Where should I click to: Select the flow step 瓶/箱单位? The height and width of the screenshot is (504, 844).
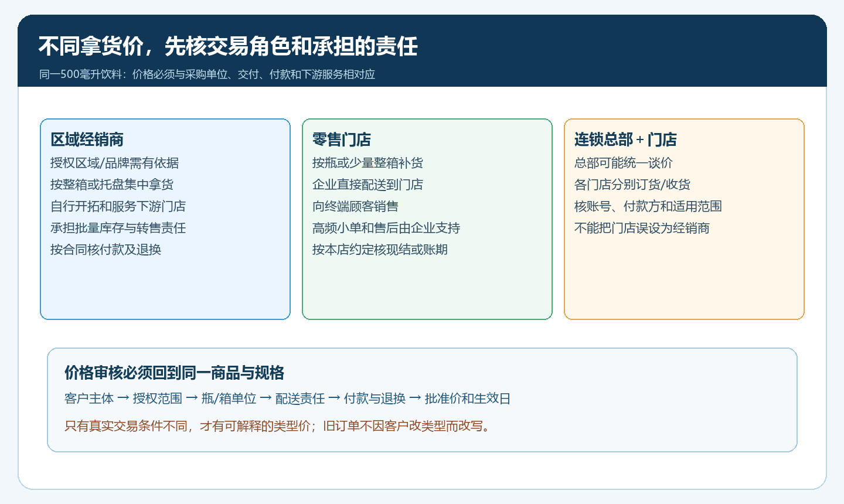229,399
